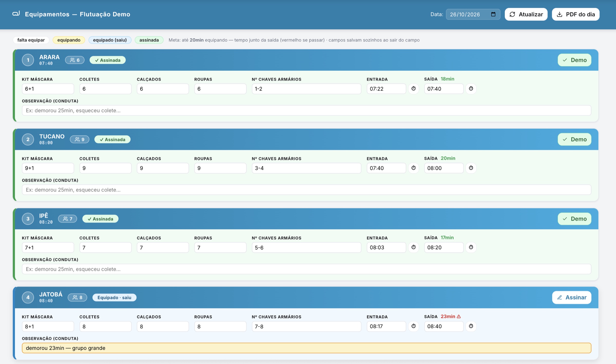Screen dimensions: 616x364
Task: Click ARARA saída clock icon
Action: tap(471, 89)
